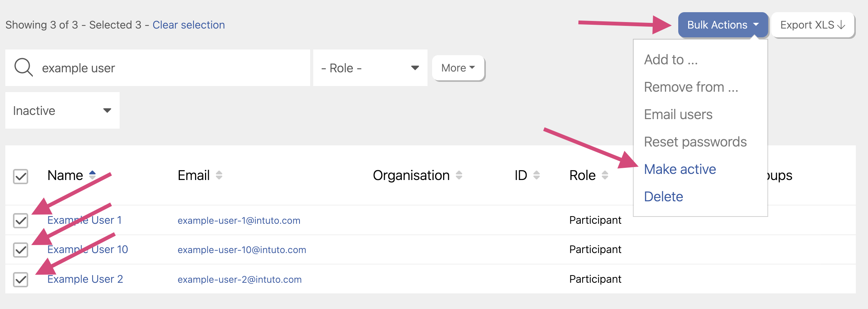The height and width of the screenshot is (309, 868).
Task: Sort the Email column
Action: 219,175
